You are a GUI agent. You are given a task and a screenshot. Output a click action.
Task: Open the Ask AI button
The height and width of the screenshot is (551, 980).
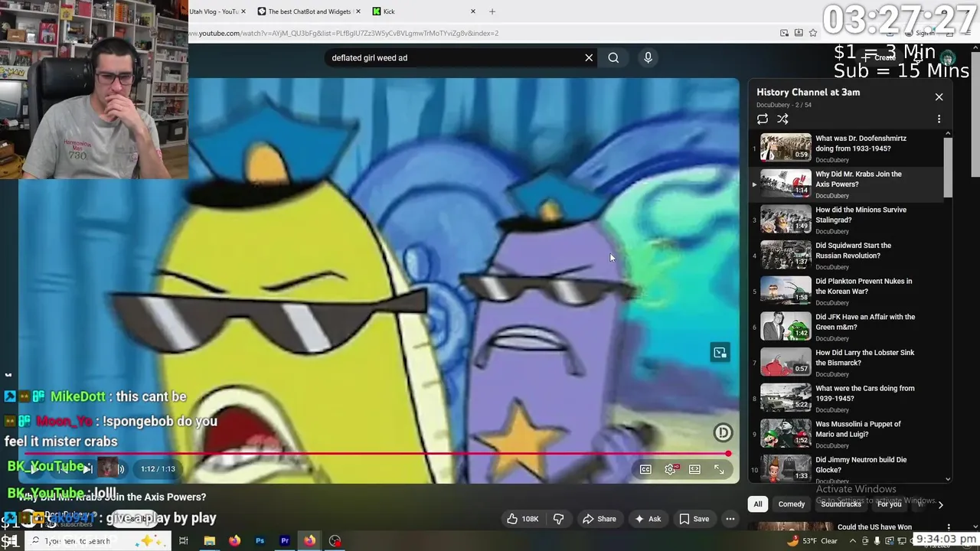click(648, 519)
